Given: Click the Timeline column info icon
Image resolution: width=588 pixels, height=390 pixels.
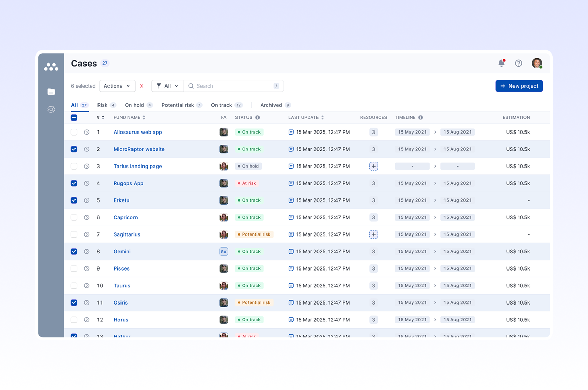Looking at the screenshot, I should click(x=420, y=118).
